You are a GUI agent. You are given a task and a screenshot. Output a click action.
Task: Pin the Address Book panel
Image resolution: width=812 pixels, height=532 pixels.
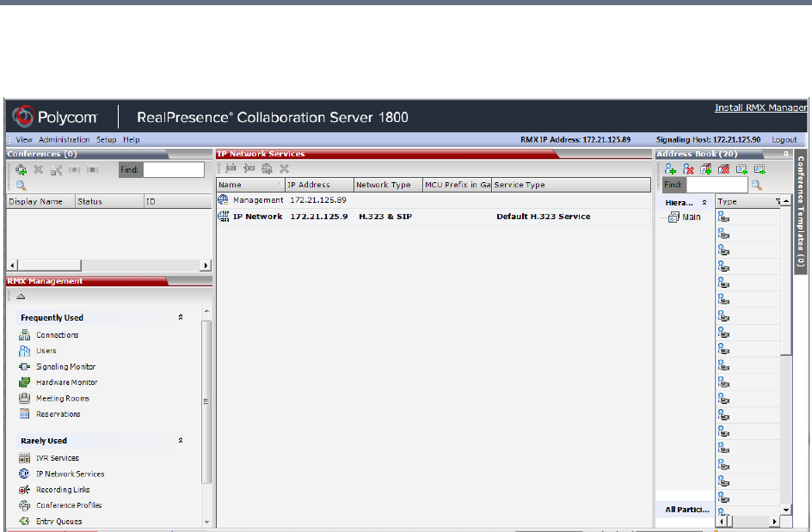click(x=785, y=154)
